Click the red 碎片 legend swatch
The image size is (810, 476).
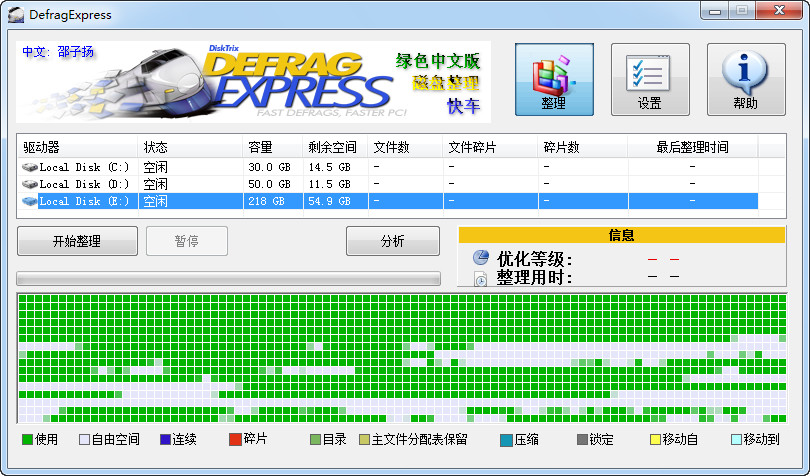(x=235, y=440)
